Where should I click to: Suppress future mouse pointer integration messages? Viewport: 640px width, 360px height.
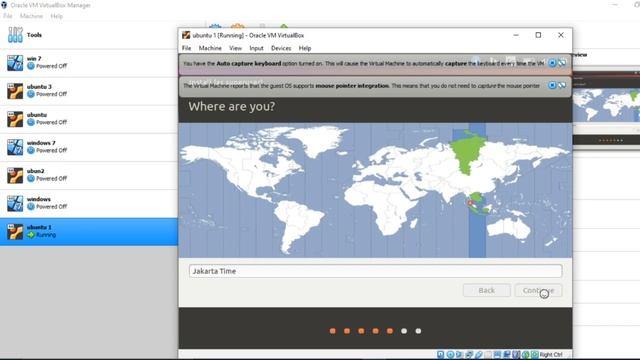[x=562, y=85]
